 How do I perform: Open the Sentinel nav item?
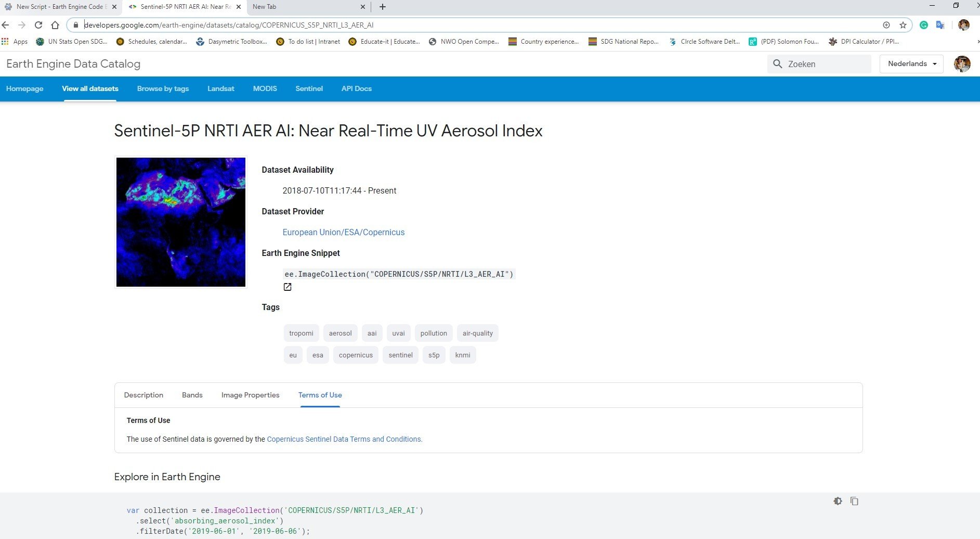click(309, 88)
